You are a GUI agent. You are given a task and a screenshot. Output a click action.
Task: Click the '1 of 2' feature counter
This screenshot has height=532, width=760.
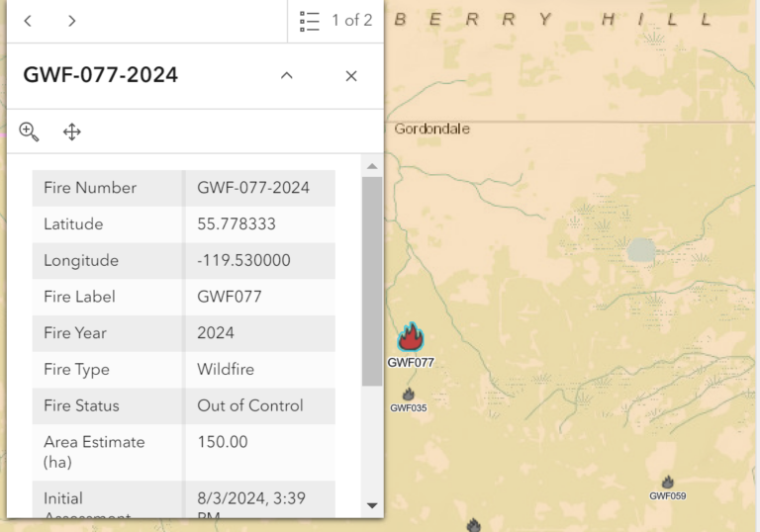click(x=352, y=21)
